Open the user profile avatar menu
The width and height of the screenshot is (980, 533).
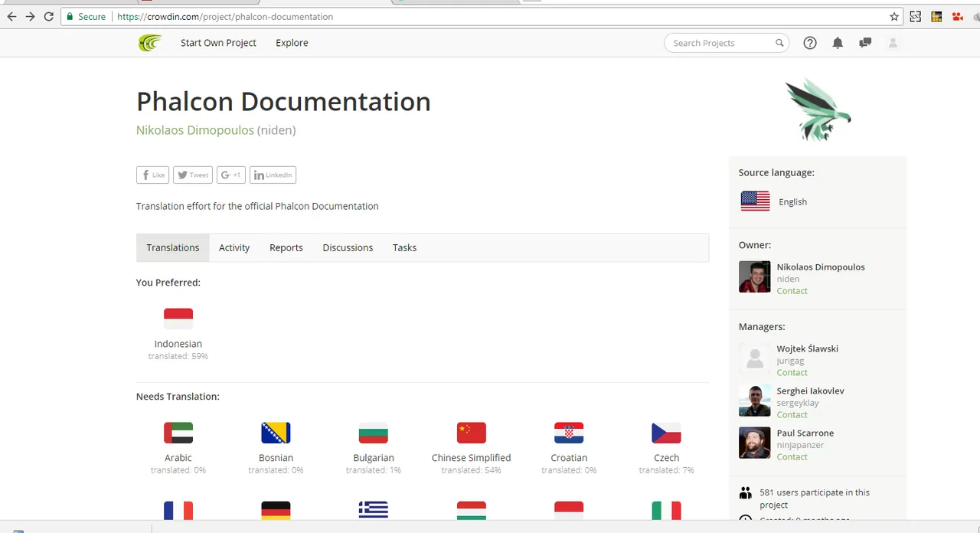[893, 43]
